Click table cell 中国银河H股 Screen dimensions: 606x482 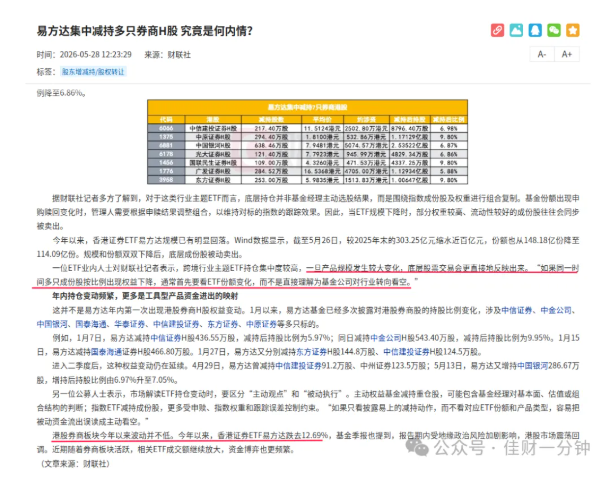tap(213, 145)
